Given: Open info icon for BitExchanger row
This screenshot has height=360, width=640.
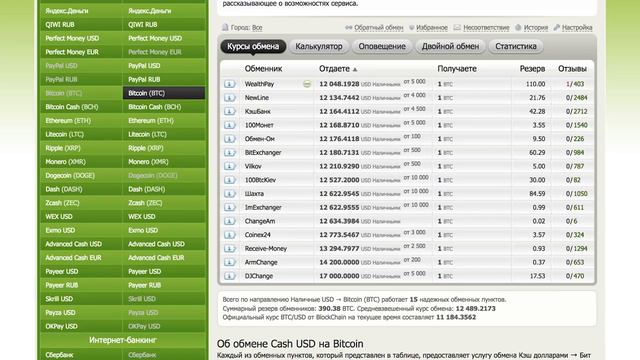Looking at the screenshot, I should click(229, 152).
